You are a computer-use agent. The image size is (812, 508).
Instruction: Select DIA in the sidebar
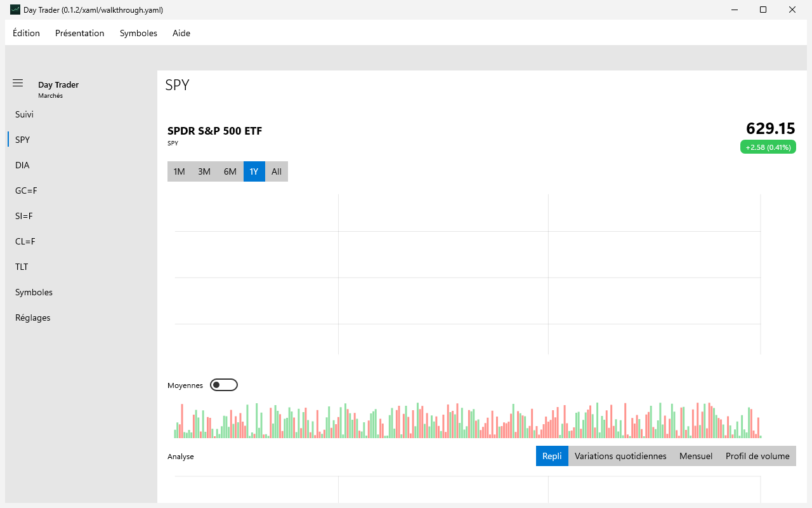tap(81, 165)
